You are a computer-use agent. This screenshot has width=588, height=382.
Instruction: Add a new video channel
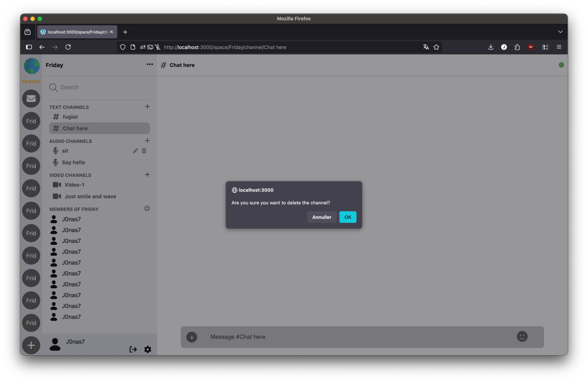147,174
